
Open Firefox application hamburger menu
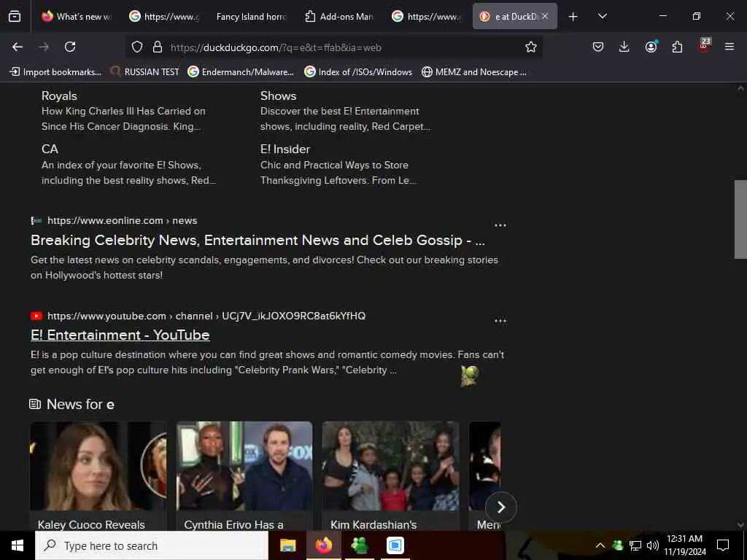coord(729,47)
